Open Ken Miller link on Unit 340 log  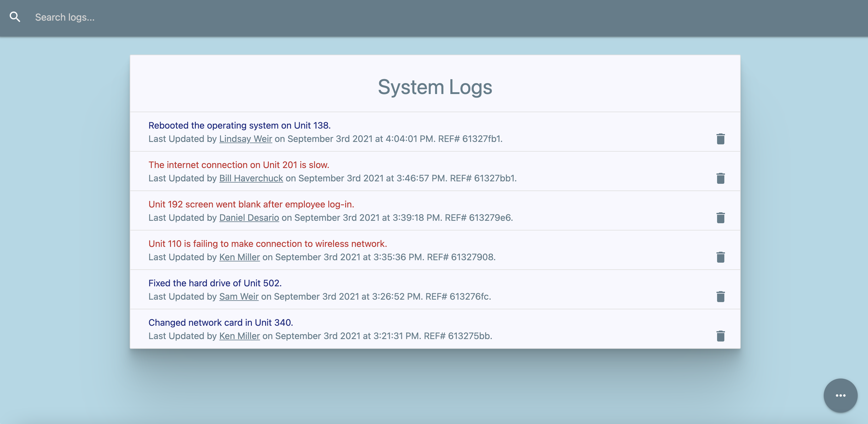pos(239,336)
